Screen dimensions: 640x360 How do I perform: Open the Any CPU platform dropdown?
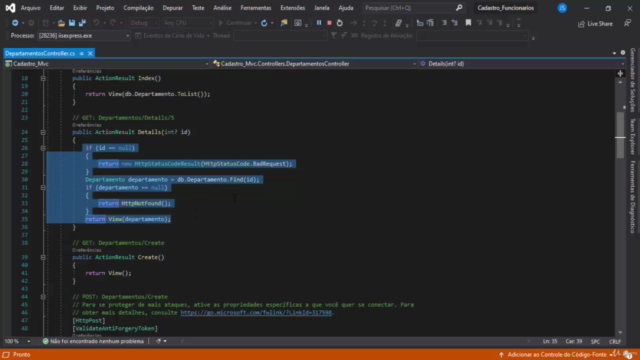point(187,23)
